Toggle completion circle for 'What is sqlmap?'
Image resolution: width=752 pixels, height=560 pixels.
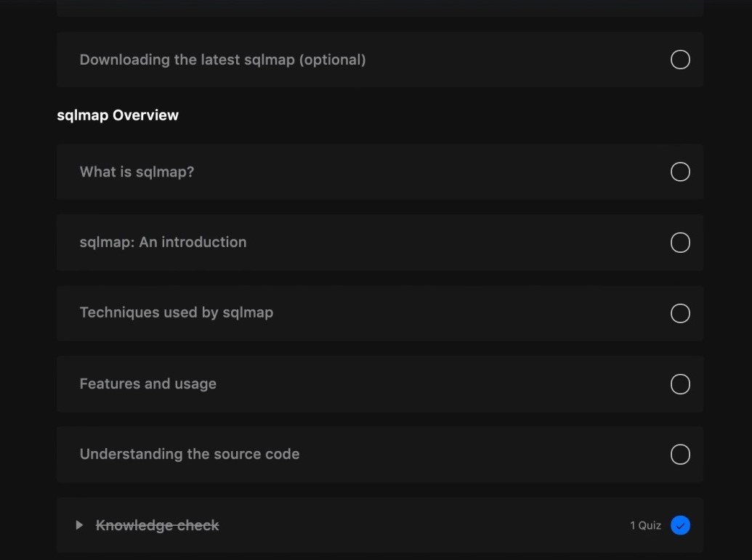pos(680,171)
